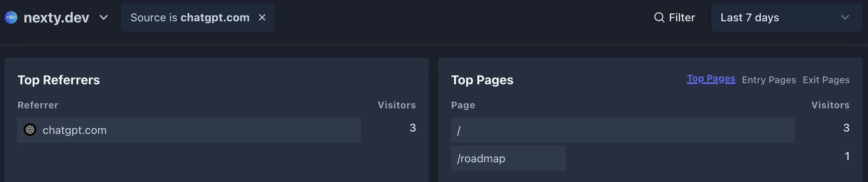Switch to the Exit Pages tab
The width and height of the screenshot is (868, 182).
826,80
